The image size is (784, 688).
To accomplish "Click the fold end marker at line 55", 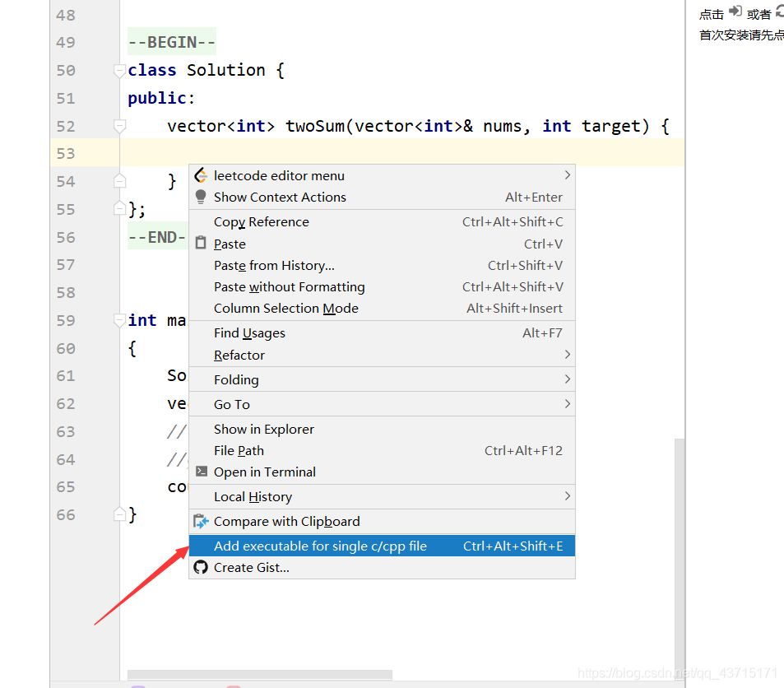I will pos(119,207).
